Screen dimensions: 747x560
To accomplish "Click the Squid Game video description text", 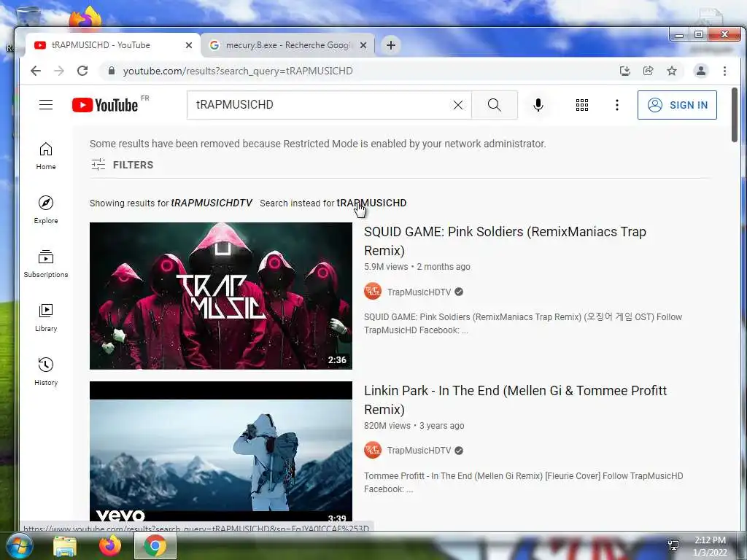I will [x=523, y=323].
